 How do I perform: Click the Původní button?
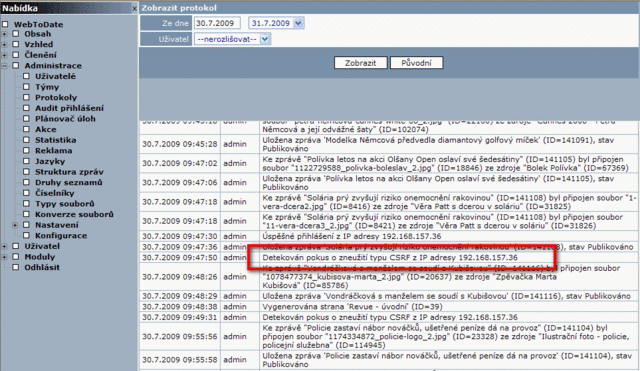pos(416,63)
